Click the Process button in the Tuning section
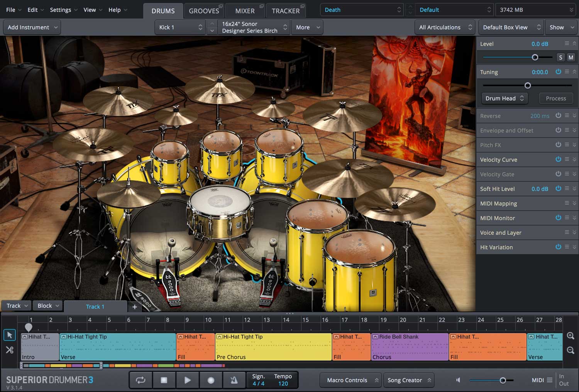The image size is (579, 392). (x=556, y=98)
